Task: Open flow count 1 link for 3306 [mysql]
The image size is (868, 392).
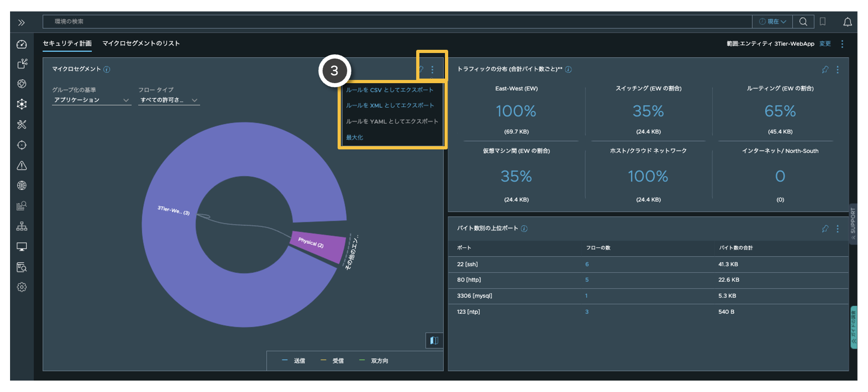Action: 586,296
